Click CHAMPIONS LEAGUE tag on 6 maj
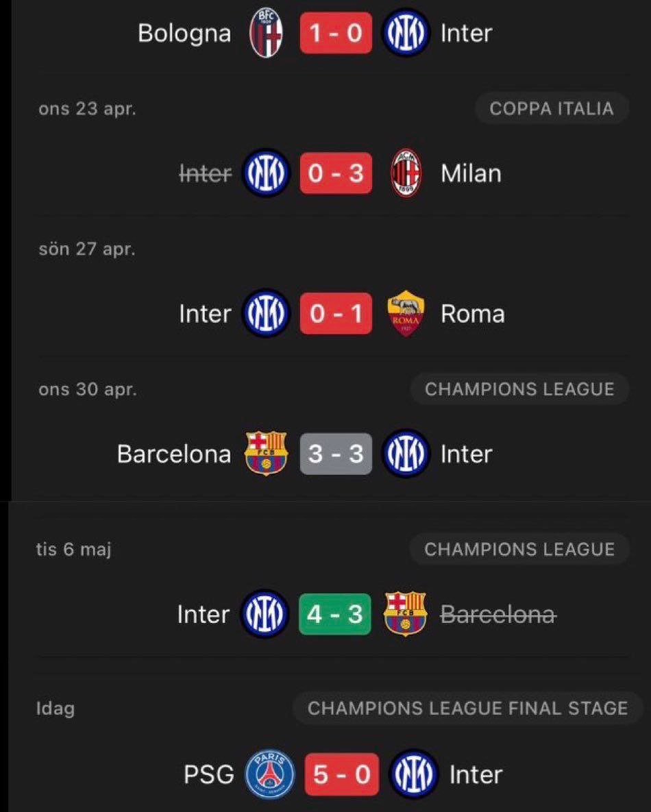The image size is (651, 812). coord(519,550)
